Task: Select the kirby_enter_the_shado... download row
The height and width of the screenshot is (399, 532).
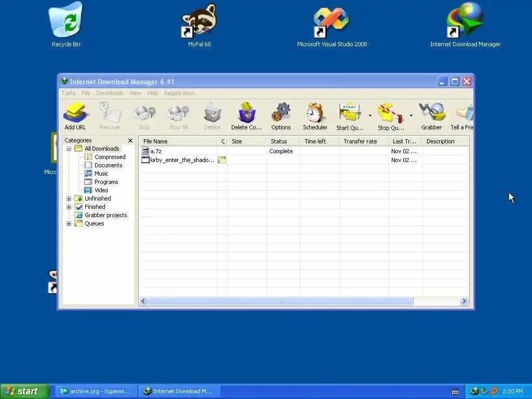Action: (x=304, y=160)
